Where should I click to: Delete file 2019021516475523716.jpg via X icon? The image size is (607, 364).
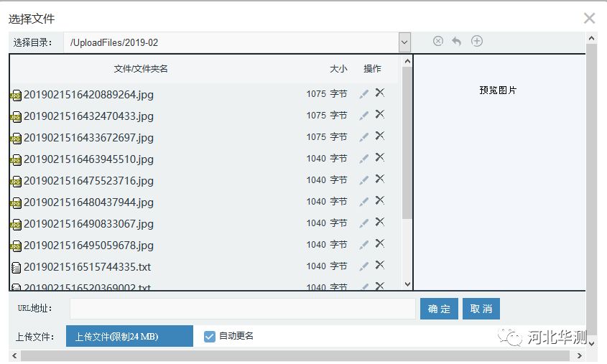tap(380, 179)
